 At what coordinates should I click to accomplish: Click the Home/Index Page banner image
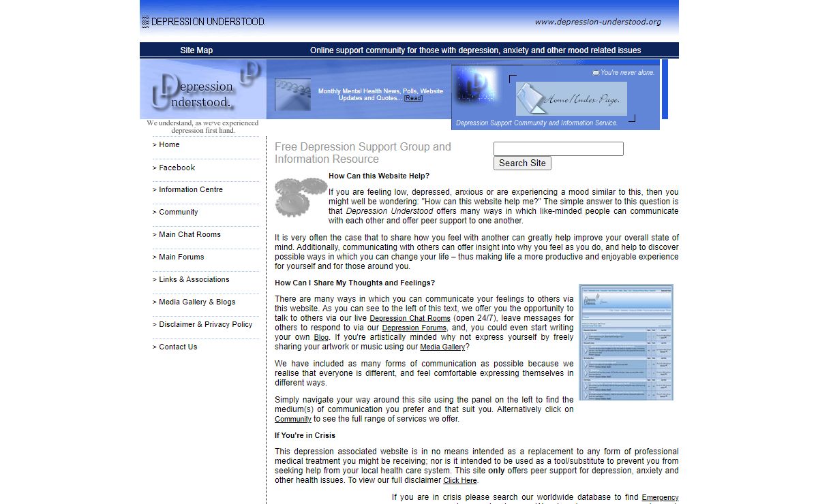point(571,99)
